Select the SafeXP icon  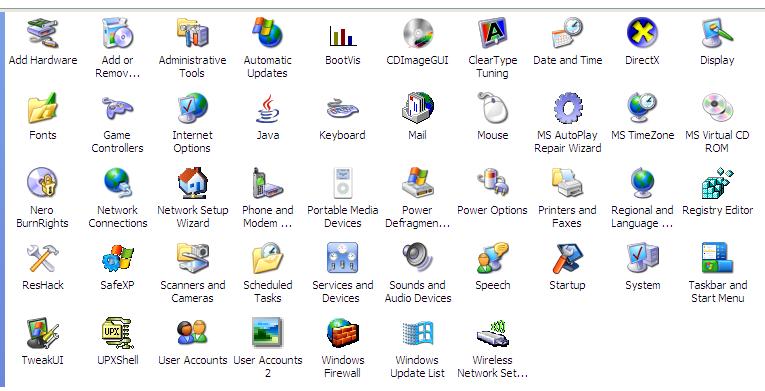[118, 259]
